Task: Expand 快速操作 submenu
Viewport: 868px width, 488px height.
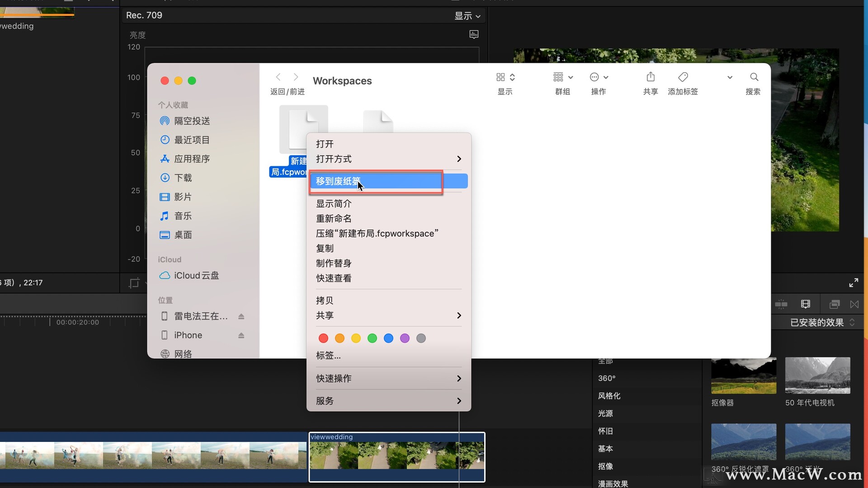Action: tap(389, 379)
